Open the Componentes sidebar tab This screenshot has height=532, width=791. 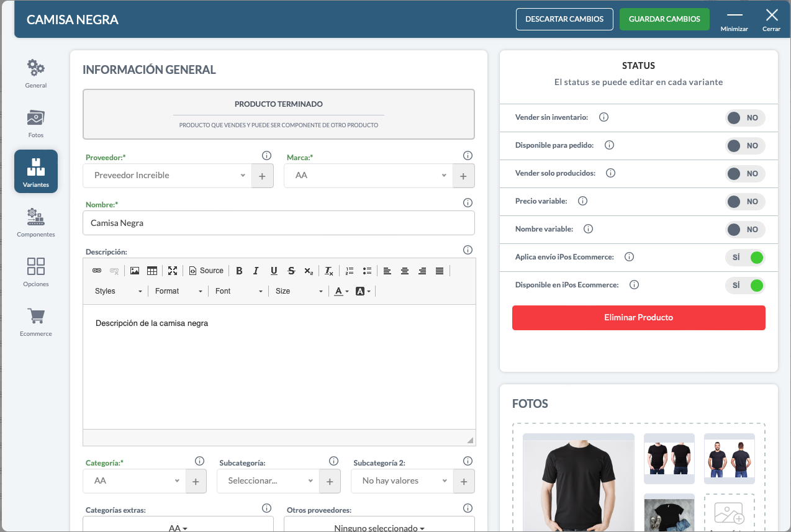coord(36,222)
